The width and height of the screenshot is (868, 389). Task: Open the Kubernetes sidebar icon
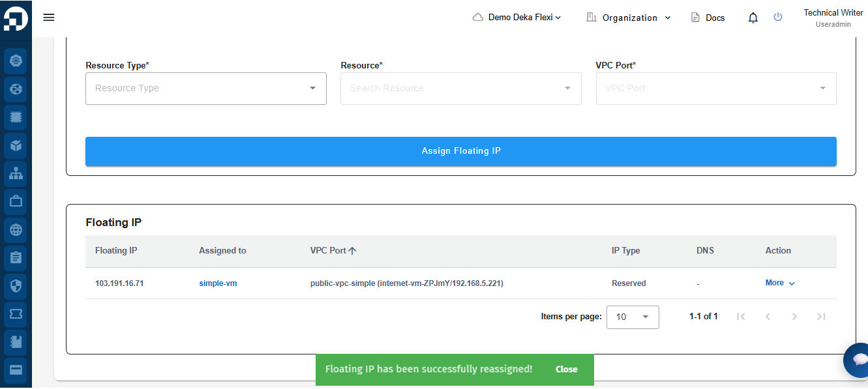pyautogui.click(x=16, y=61)
